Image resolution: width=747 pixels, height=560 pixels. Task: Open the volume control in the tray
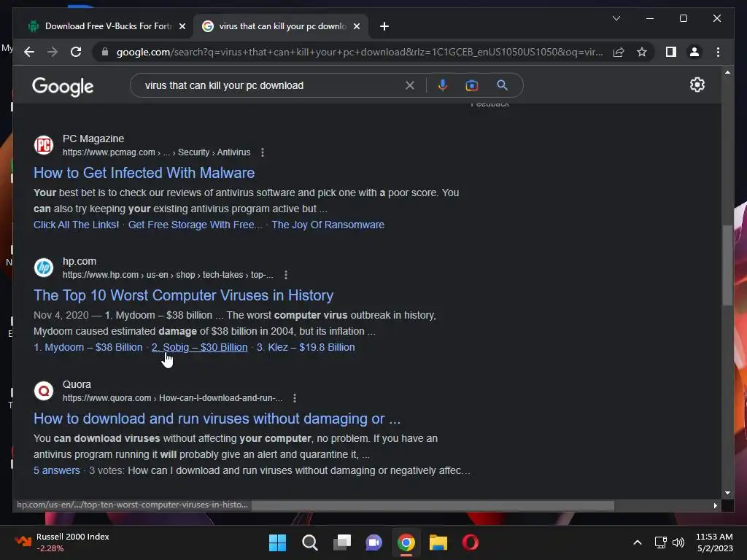point(678,542)
